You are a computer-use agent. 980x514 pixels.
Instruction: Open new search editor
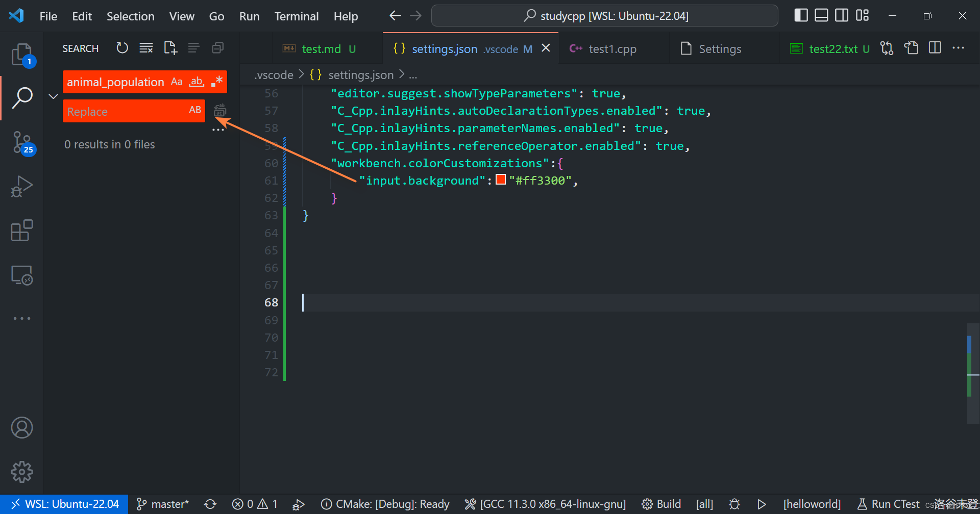(170, 48)
